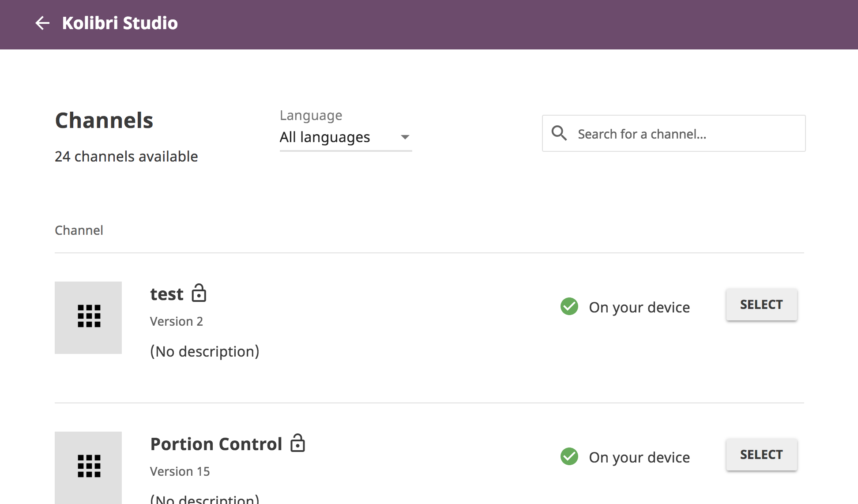This screenshot has height=504, width=858.
Task: Click the Channel column header
Action: click(79, 230)
